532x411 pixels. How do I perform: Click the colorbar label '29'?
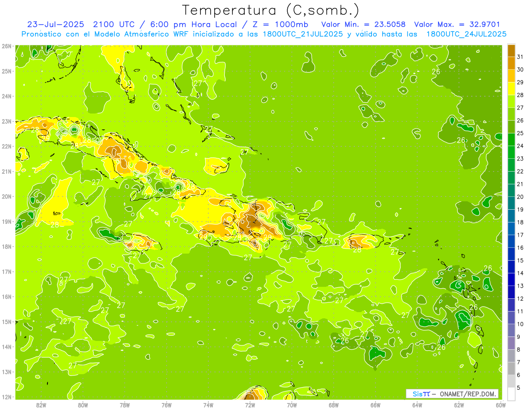coord(520,82)
